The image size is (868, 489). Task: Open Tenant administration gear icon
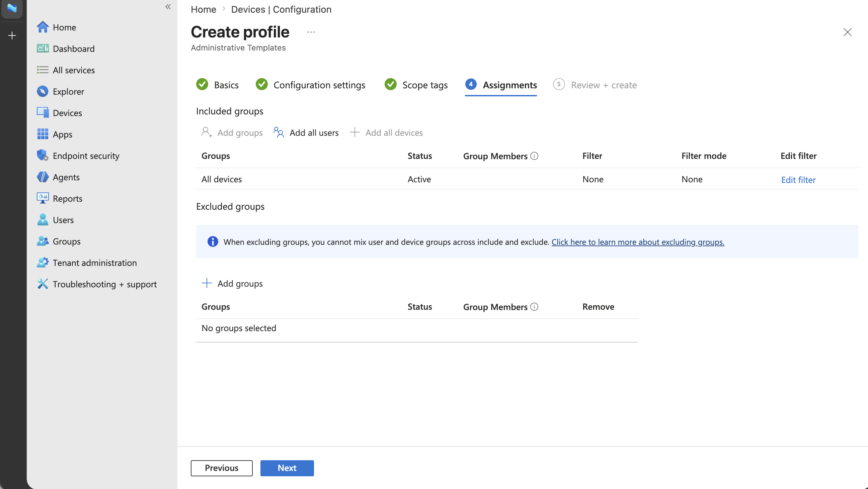(43, 262)
